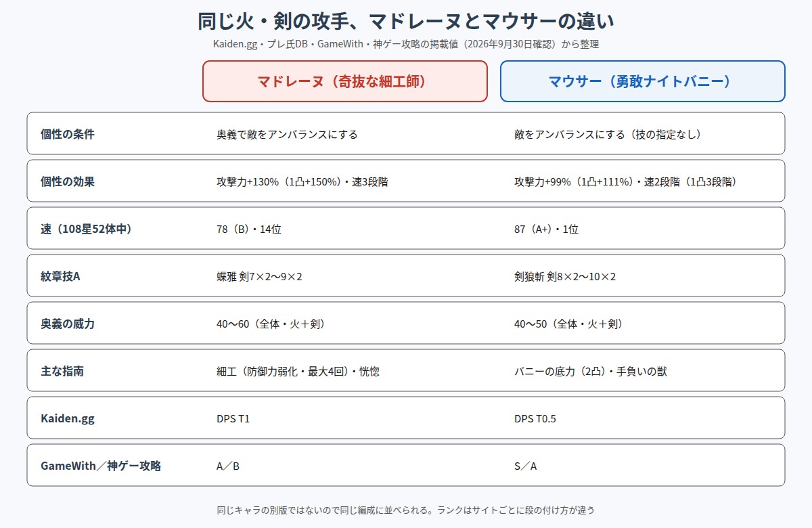Click the cell A／B

click(228, 466)
